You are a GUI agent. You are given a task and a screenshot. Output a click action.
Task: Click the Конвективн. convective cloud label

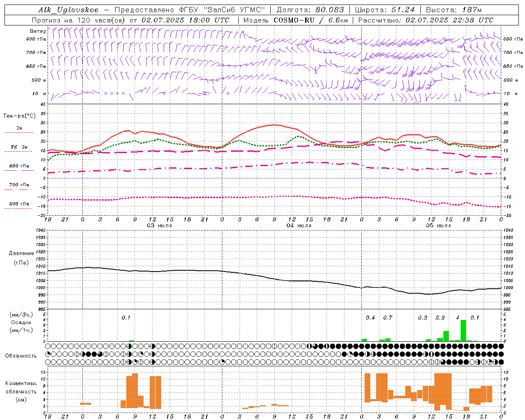pos(21,383)
